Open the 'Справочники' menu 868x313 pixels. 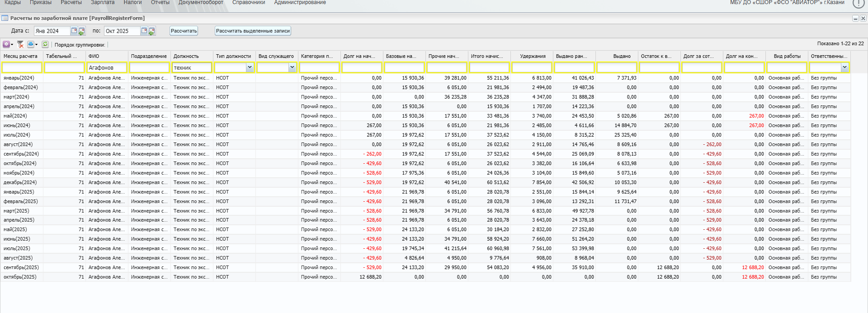(249, 3)
